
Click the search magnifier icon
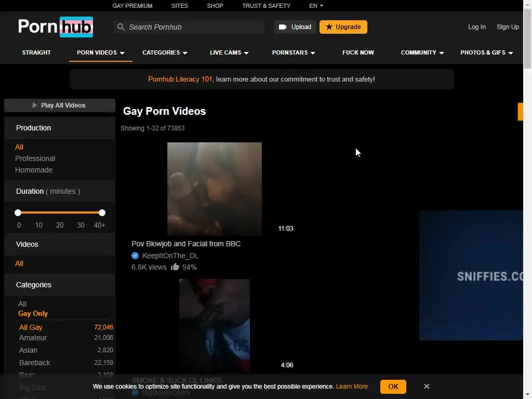(x=121, y=27)
